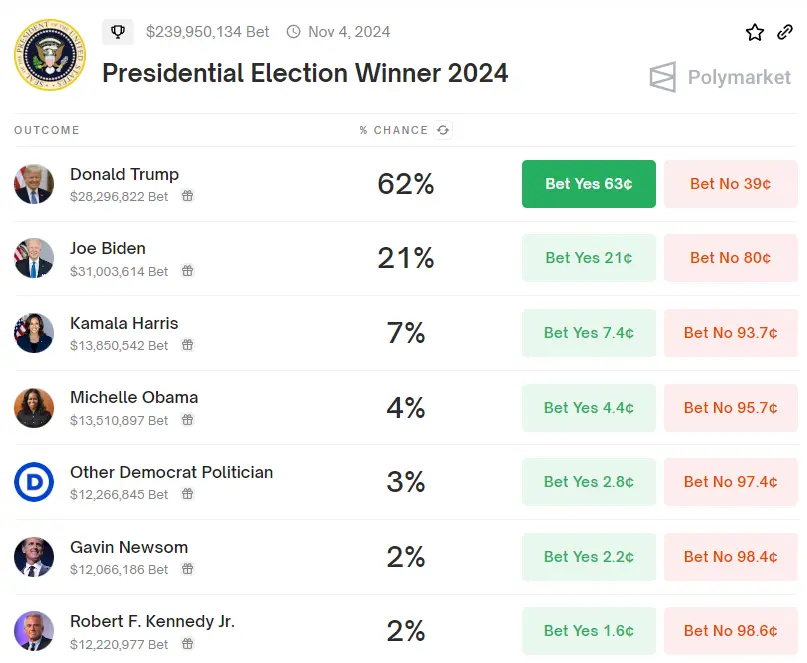The height and width of the screenshot is (663, 807).
Task: Bet No 80¢ on Joe Biden
Action: click(730, 258)
